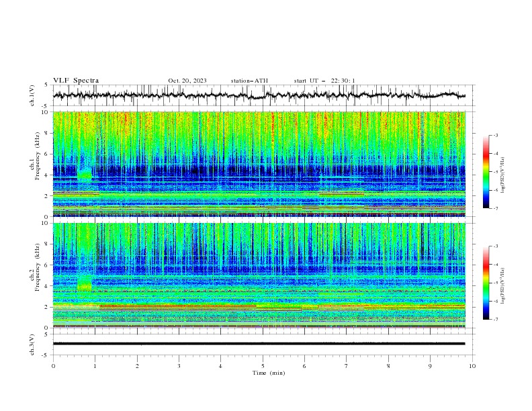Image resolution: width=532 pixels, height=411 pixels.
Task: Click the ch.2 spectrogram burst near 4 kHz
Action: tap(85, 283)
